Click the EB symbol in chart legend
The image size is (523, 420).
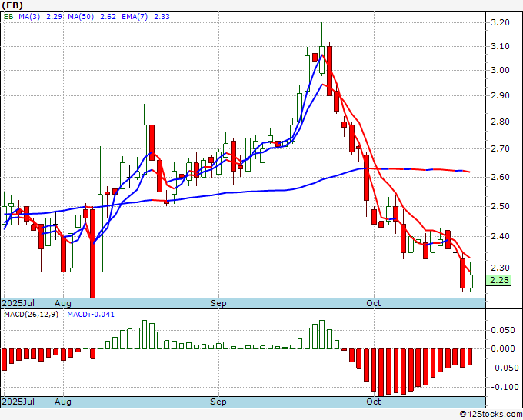pyautogui.click(x=8, y=17)
